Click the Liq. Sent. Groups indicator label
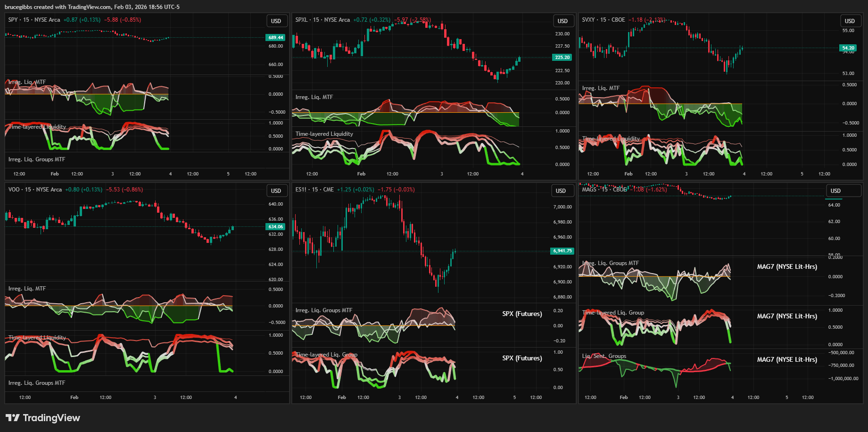The image size is (868, 432). point(604,356)
